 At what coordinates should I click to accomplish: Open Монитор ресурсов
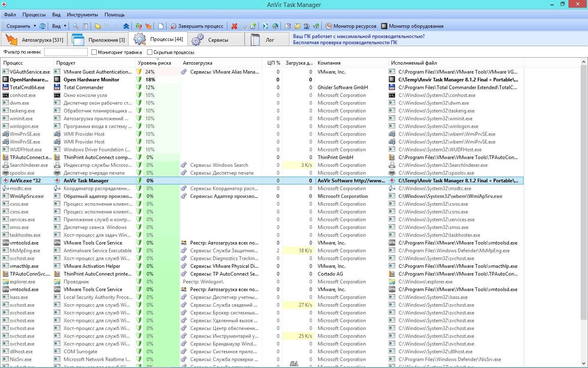tap(351, 26)
